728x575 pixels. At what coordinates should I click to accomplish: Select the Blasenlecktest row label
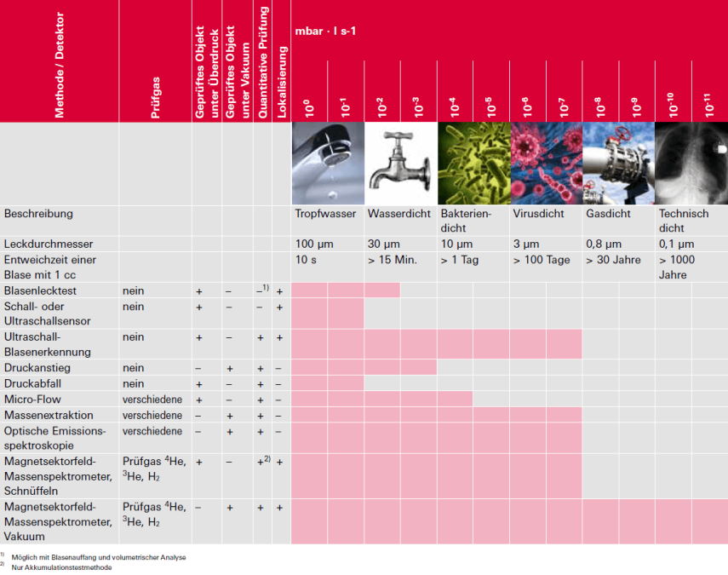pyautogui.click(x=40, y=290)
